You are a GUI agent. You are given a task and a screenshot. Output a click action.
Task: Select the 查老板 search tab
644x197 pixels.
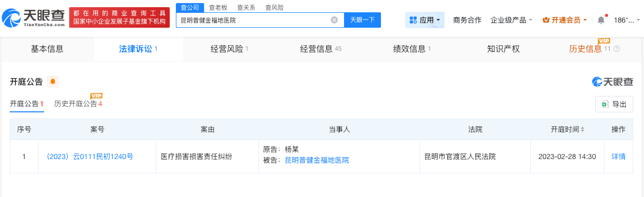tap(218, 8)
